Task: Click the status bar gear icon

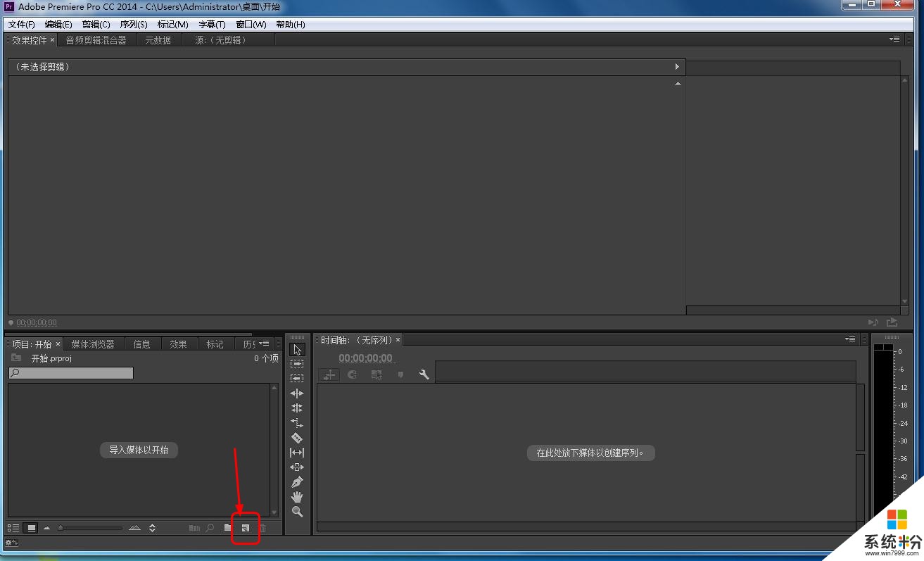Action: tap(11, 543)
